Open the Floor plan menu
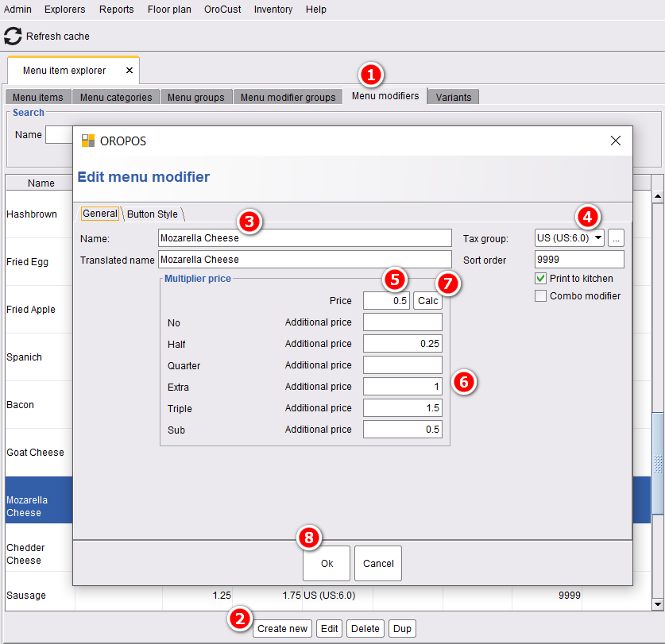Screen dimensions: 665x644 pos(169,10)
